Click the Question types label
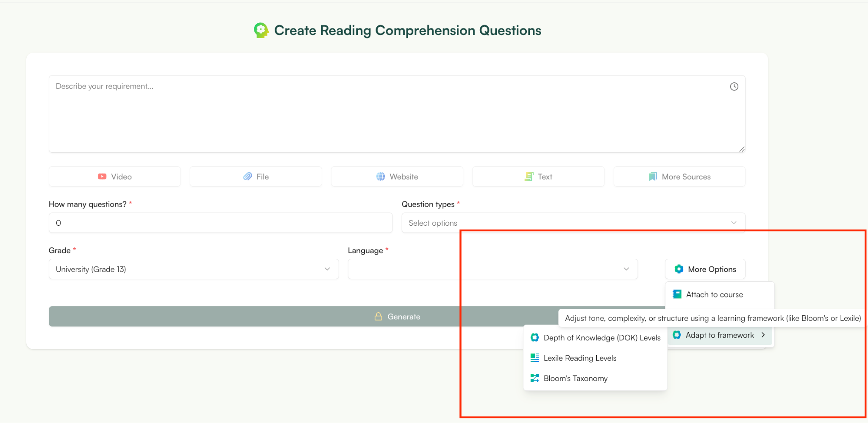 (x=428, y=204)
